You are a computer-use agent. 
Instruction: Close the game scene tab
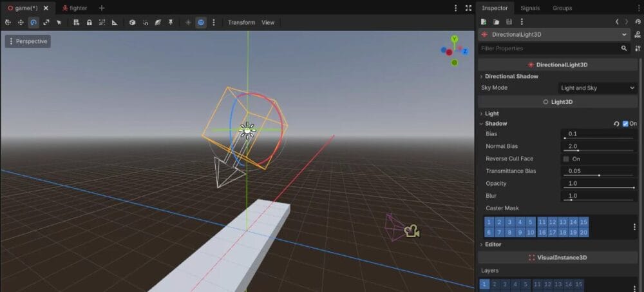pos(46,8)
